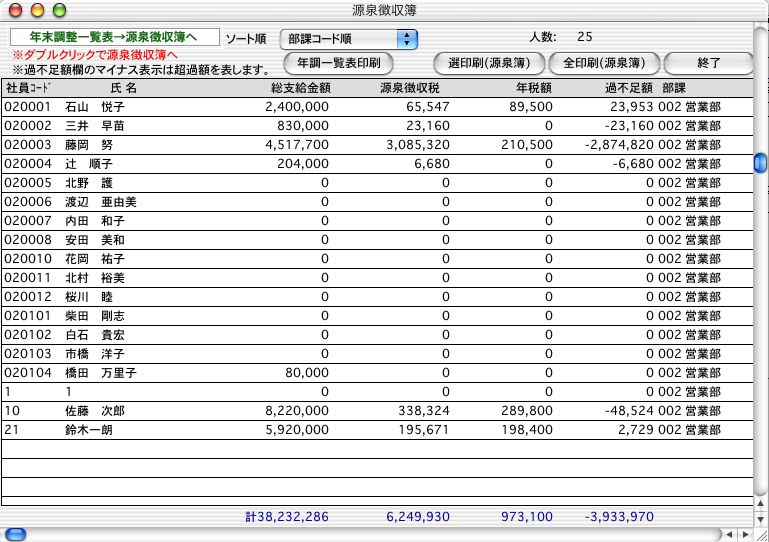769x542 pixels.
Task: Click the 部課 column header
Action: 674,88
